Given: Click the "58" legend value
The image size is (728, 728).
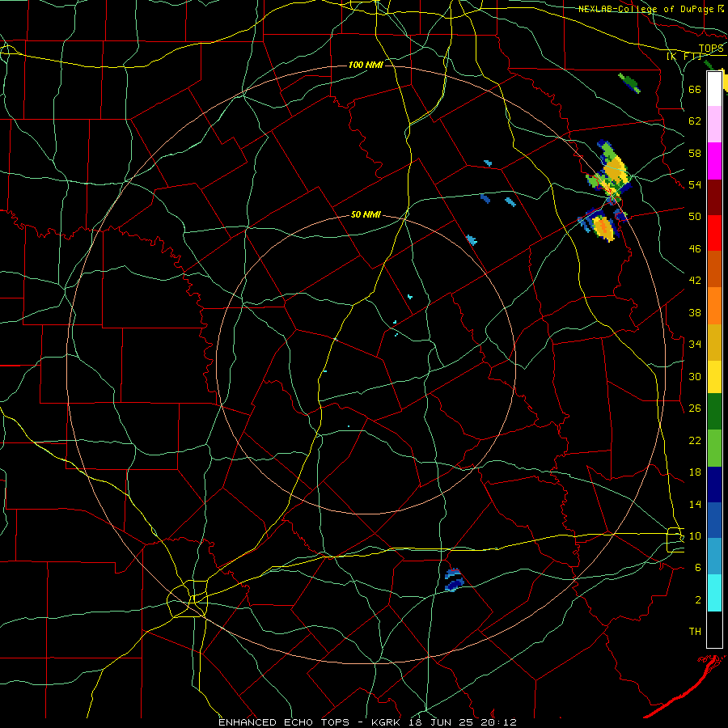Looking at the screenshot, I should coord(695,153).
